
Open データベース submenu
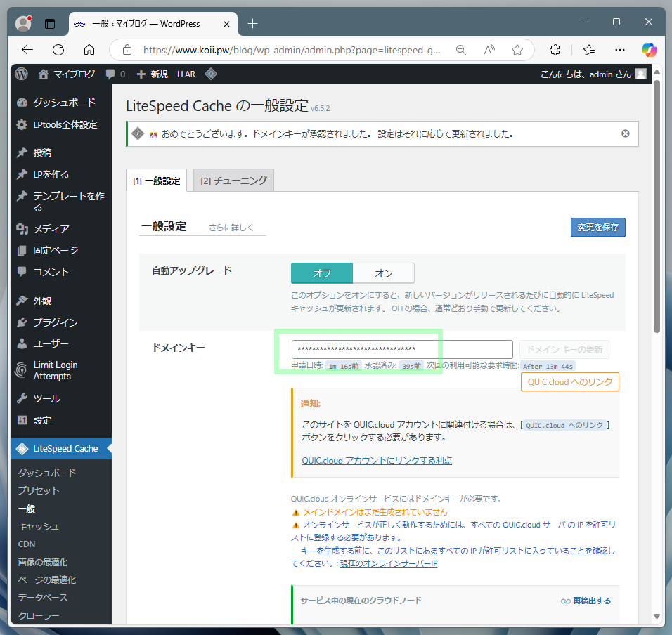[x=43, y=597]
